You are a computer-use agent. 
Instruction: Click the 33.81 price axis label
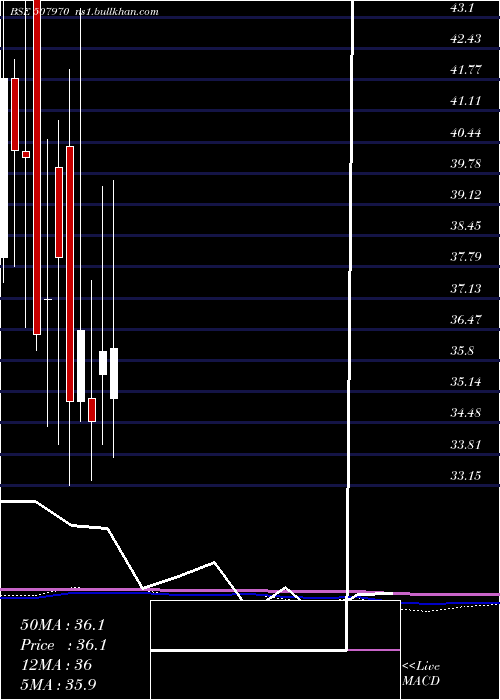(466, 445)
